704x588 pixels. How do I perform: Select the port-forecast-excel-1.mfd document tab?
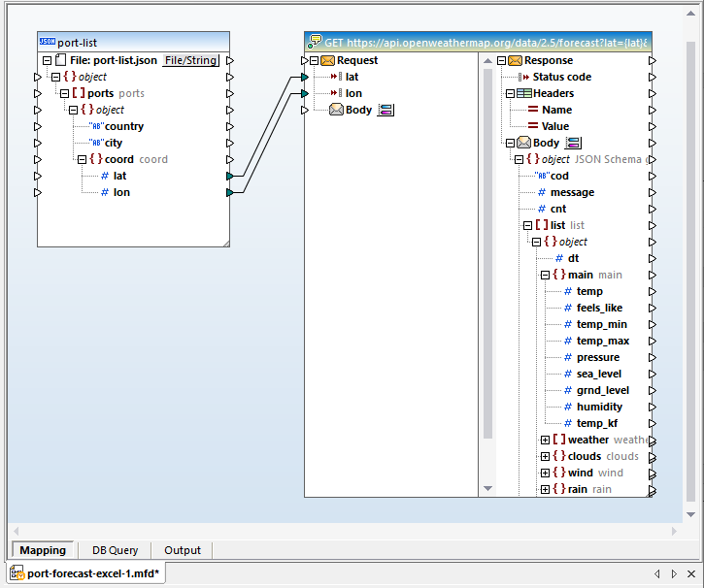(x=86, y=573)
